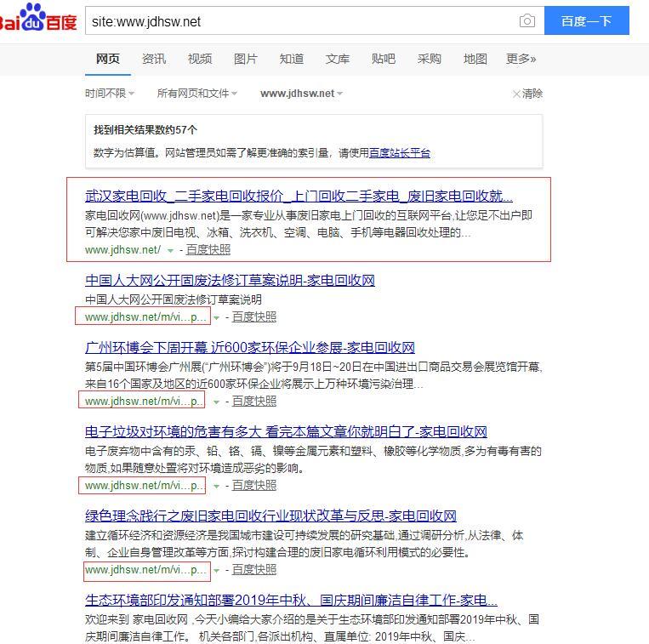Screen dimensions: 649x644
Task: Open the 时间不限 time filter dropdown
Action: tap(110, 94)
